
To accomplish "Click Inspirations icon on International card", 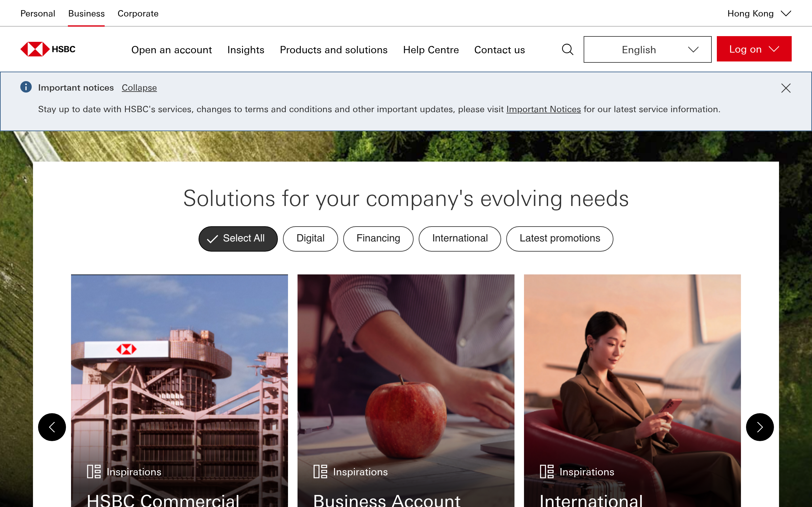I will click(x=547, y=472).
